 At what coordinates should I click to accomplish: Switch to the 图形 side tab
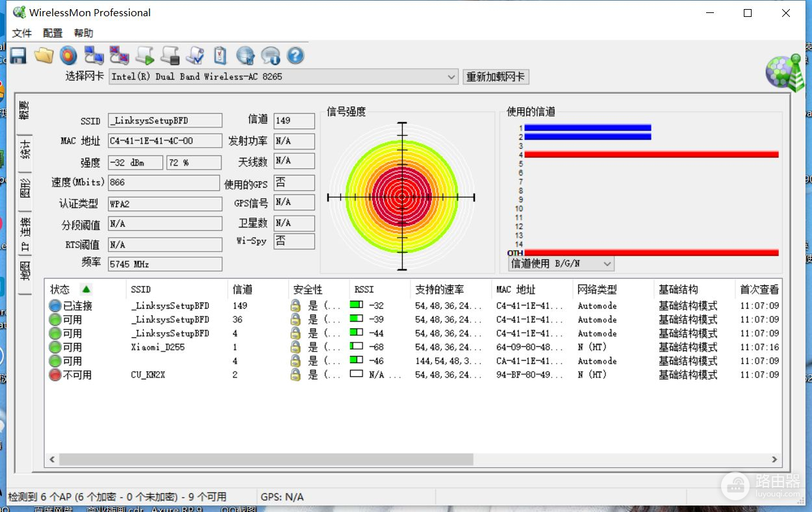coord(25,189)
